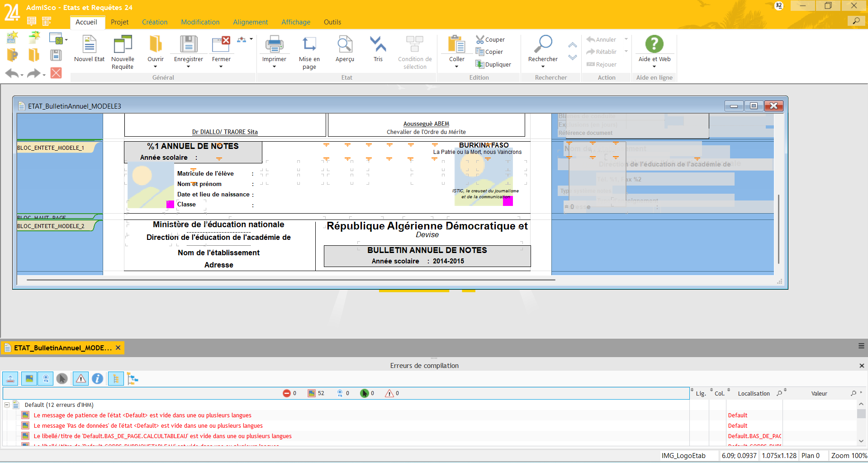Screen dimensions: 868x463
Task: Create a Nouvelle Requête
Action: click(x=122, y=44)
